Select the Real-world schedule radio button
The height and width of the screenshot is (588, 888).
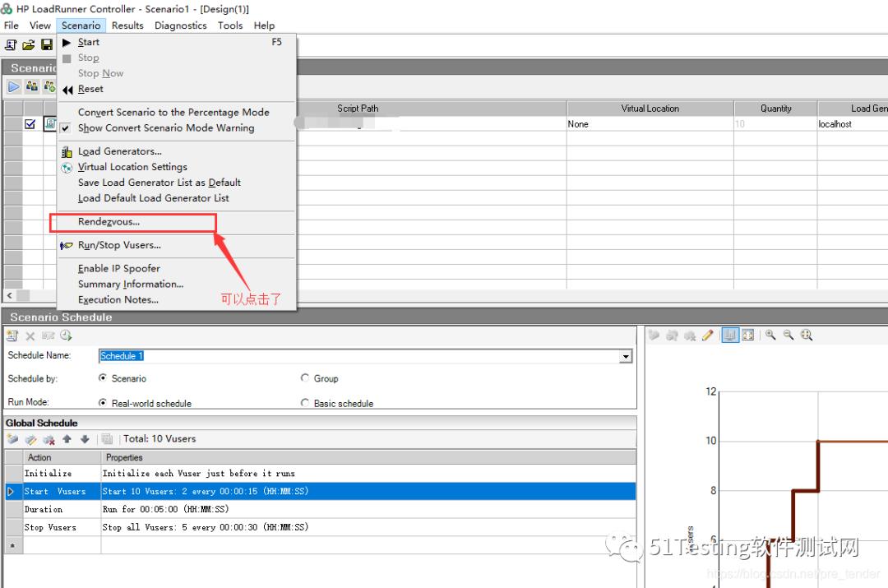click(x=103, y=403)
